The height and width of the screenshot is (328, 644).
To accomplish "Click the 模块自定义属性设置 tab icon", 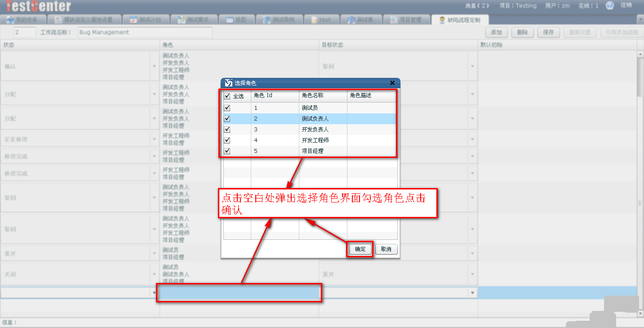I will tap(58, 20).
